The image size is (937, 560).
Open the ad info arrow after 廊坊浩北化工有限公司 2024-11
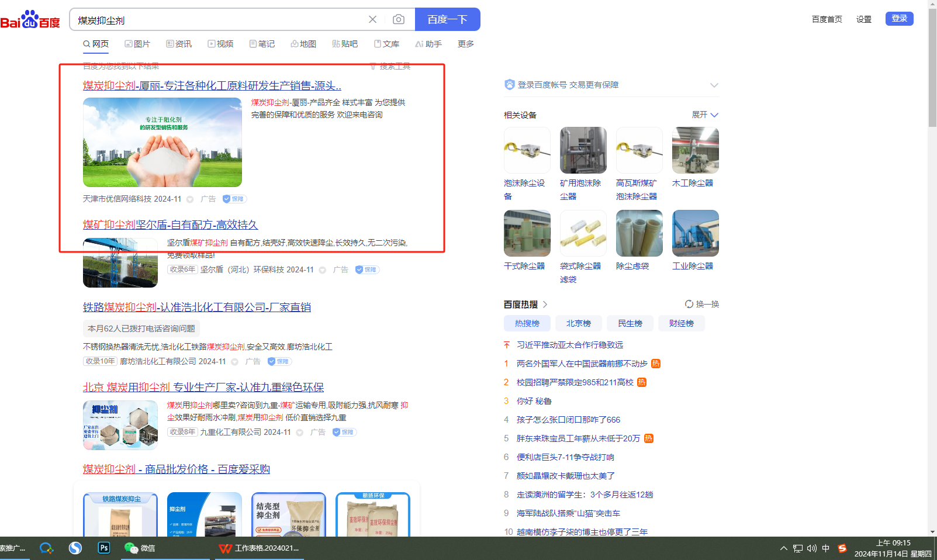tap(234, 362)
